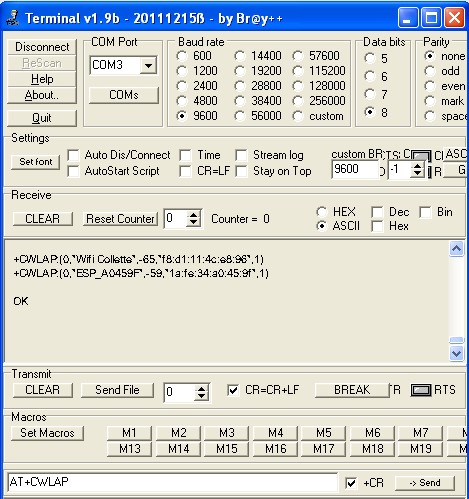Viewport: 469px width, 499px height.
Task: Set parity to even
Action: click(430, 86)
